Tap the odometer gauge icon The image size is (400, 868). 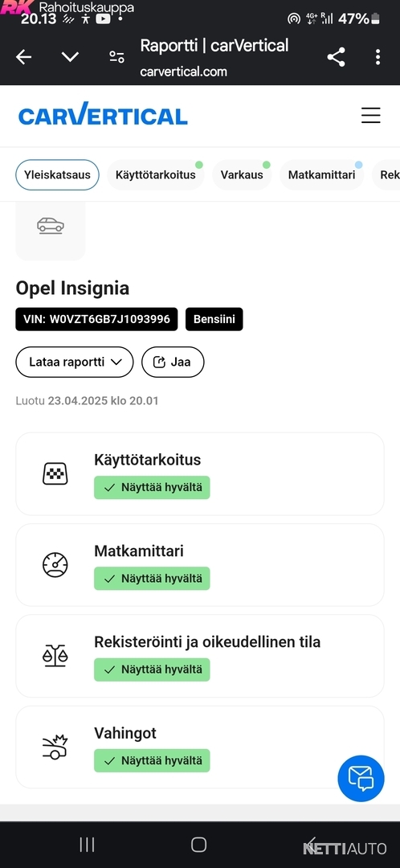coord(55,565)
